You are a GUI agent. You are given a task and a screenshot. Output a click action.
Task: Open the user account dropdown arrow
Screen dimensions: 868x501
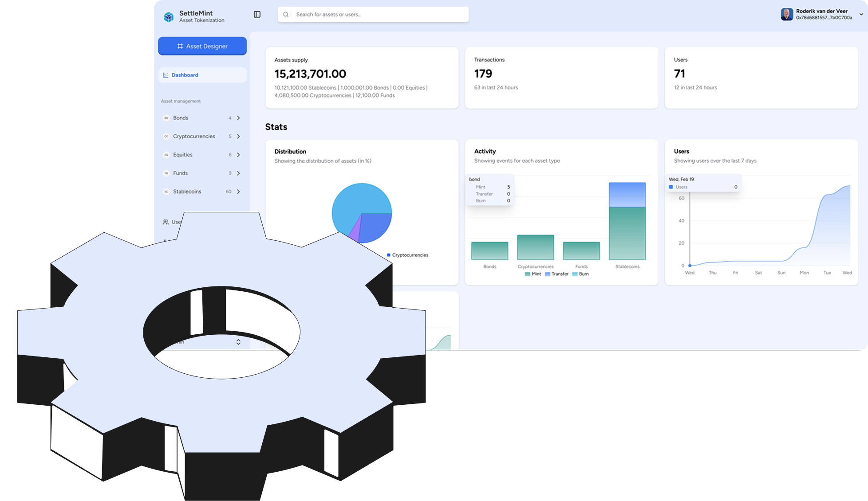click(x=861, y=14)
